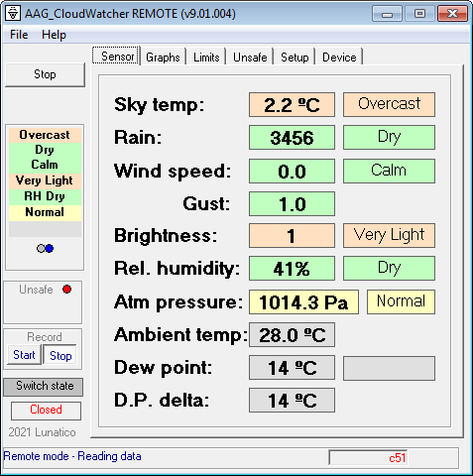The width and height of the screenshot is (473, 476).
Task: Click the gray status dot indicator
Action: 41,248
